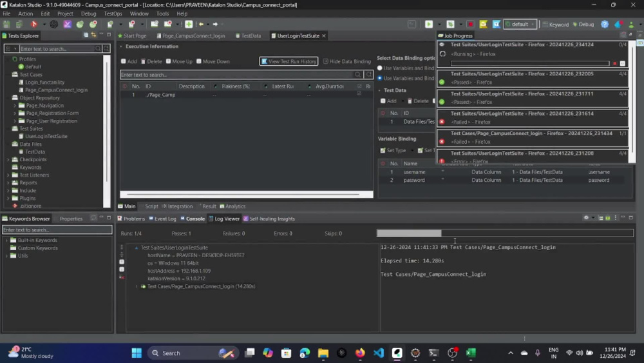The height and width of the screenshot is (363, 644).
Task: Toggle the Delete checkbox in Execution Information
Action: 144,61
